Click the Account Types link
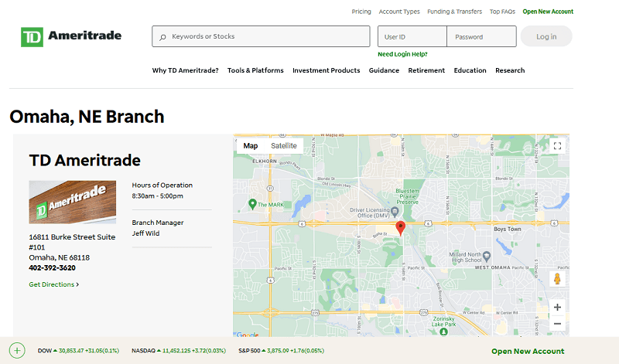Screen dimensions: 619x364 [399, 12]
